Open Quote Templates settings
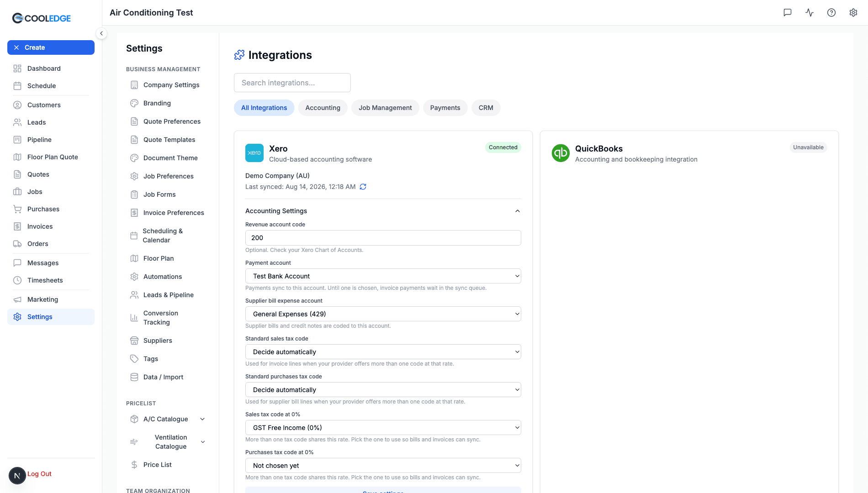 (x=168, y=140)
